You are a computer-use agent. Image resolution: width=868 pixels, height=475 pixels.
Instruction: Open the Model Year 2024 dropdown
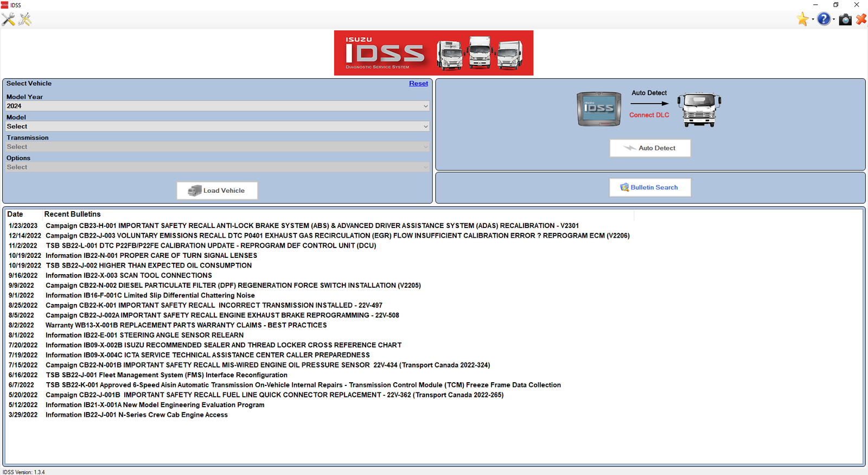pyautogui.click(x=217, y=106)
